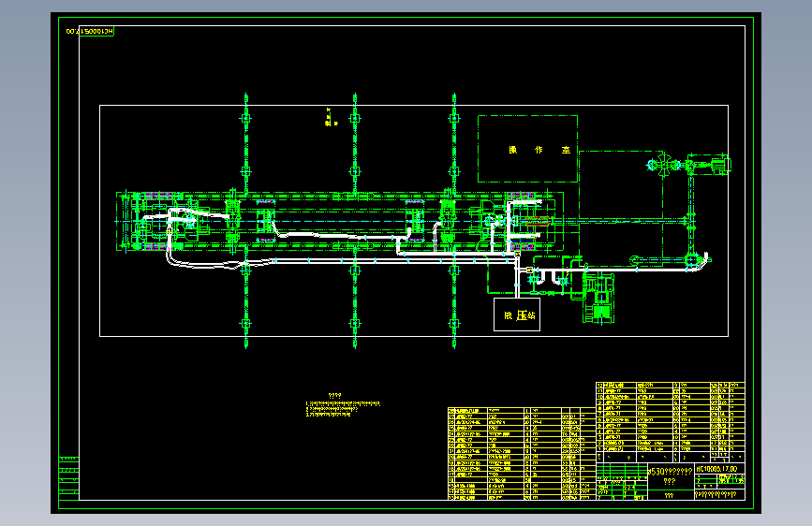Click the small yellow annotation near the top centerline
812x526 pixels.
(331, 118)
